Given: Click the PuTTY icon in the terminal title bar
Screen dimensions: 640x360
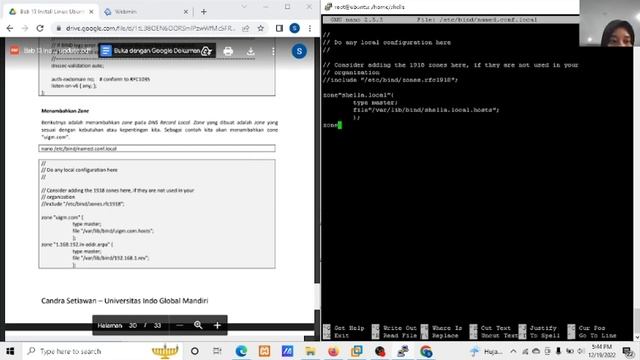Looking at the screenshot, I should tap(328, 7).
